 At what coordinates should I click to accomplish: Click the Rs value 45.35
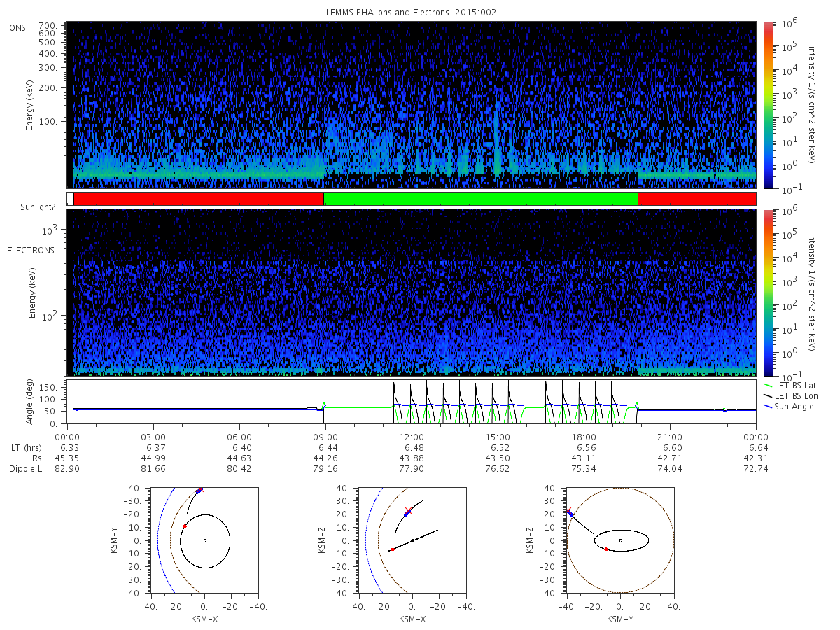click(67, 458)
